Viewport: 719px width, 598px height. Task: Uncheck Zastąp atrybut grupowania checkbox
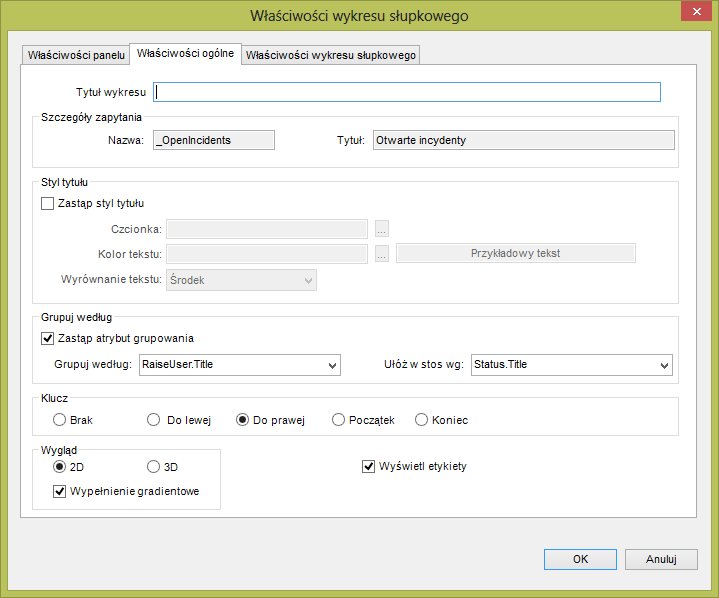point(48,338)
